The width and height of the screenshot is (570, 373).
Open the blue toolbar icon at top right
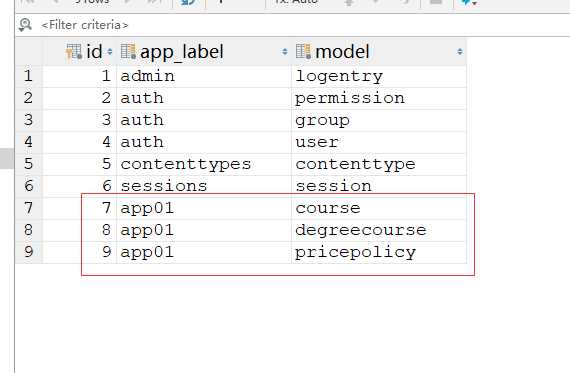tap(469, 3)
